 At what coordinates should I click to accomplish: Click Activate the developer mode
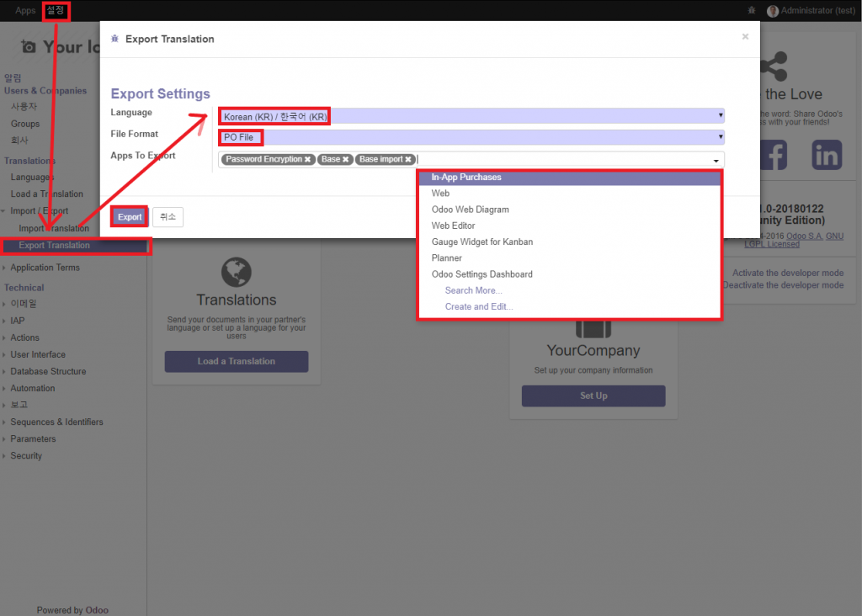click(788, 273)
